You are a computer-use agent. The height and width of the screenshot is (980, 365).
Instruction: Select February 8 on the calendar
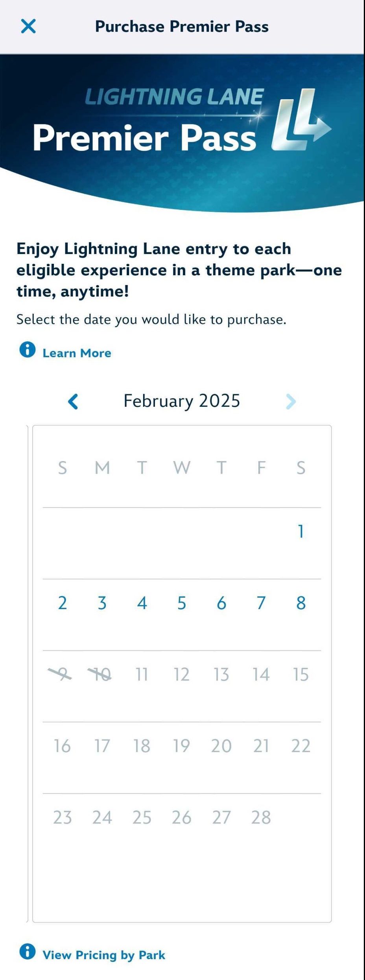[x=301, y=603]
